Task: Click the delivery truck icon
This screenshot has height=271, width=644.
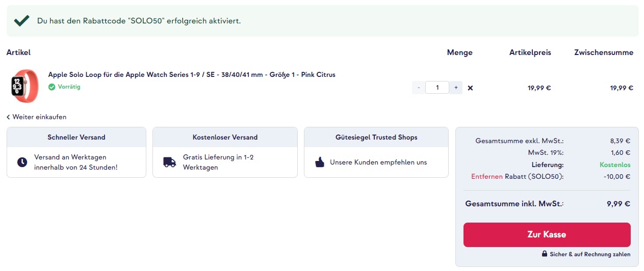Action: (169, 162)
